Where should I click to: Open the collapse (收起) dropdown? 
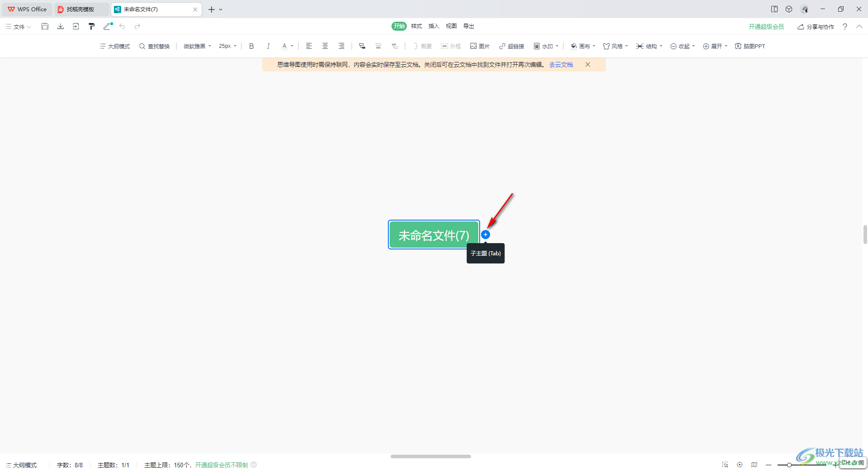pos(683,46)
